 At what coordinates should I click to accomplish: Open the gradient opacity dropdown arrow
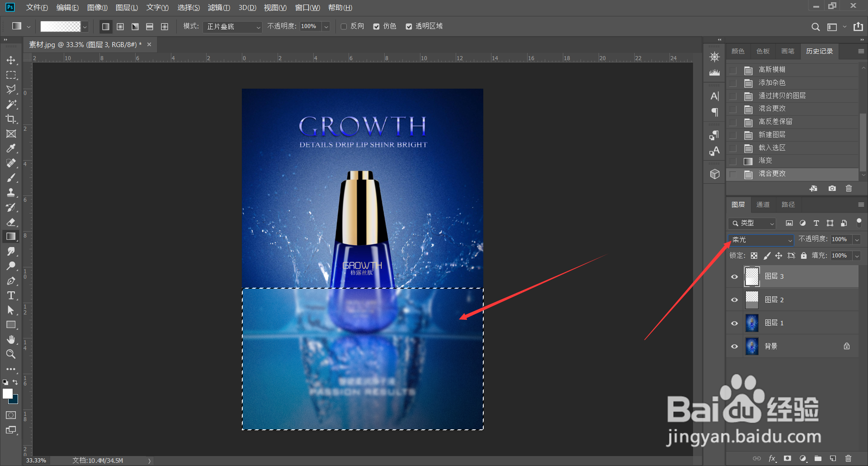(326, 27)
